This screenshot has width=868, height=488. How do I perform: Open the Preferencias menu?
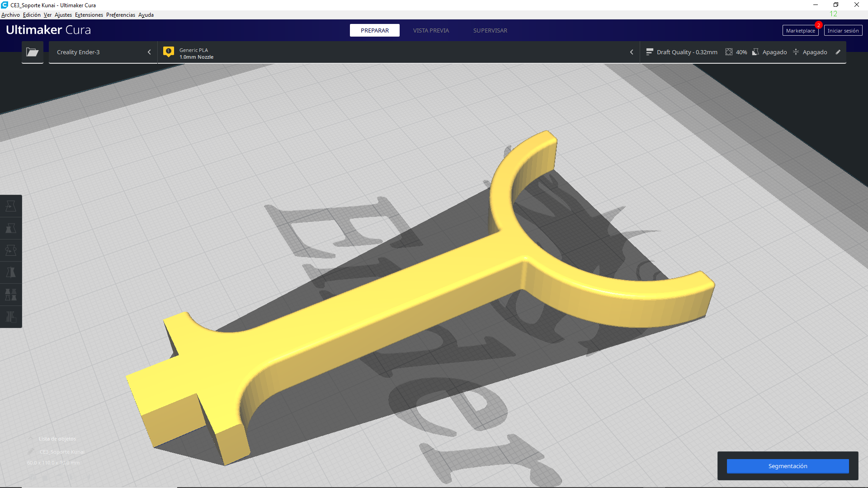(x=120, y=15)
